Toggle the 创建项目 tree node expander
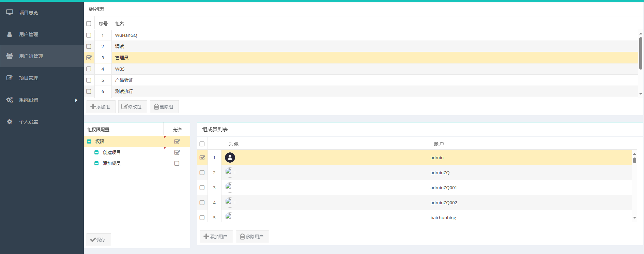Image resolution: width=644 pixels, height=254 pixels. click(x=96, y=152)
